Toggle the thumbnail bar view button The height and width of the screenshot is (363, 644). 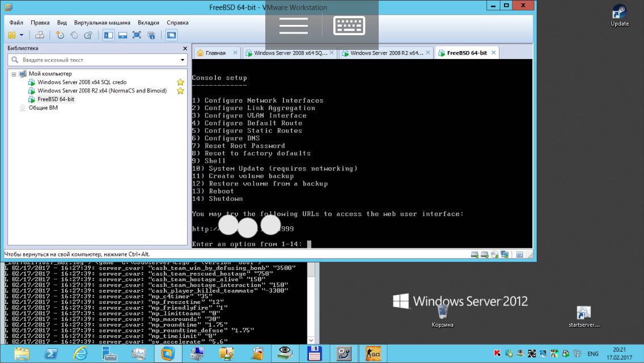[x=122, y=35]
